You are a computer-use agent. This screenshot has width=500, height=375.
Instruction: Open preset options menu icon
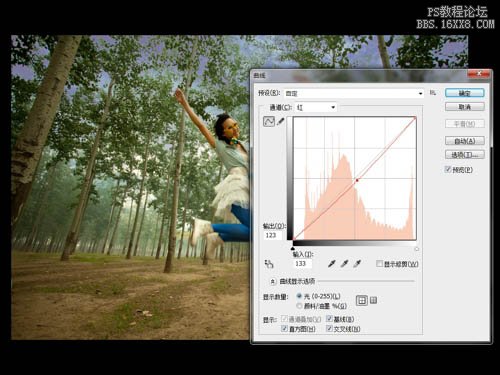click(x=433, y=93)
